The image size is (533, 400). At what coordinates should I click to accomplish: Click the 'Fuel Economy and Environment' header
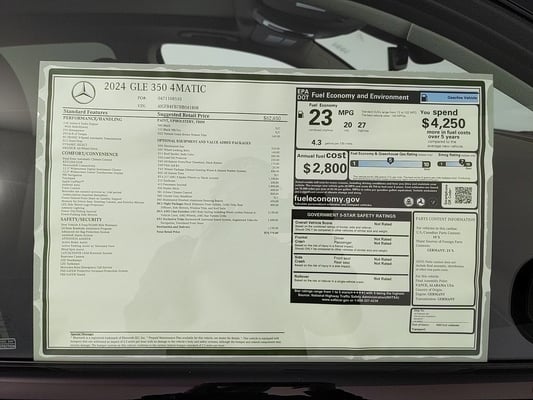[x=360, y=96]
